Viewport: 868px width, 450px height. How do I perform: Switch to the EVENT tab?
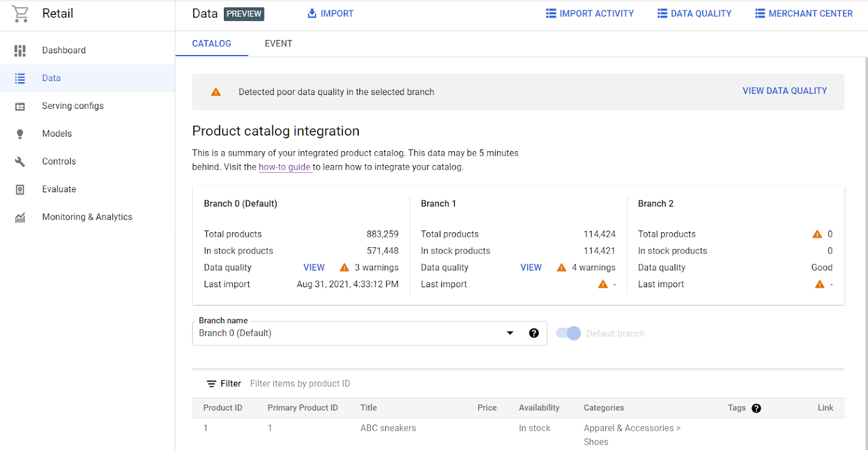[x=278, y=43]
